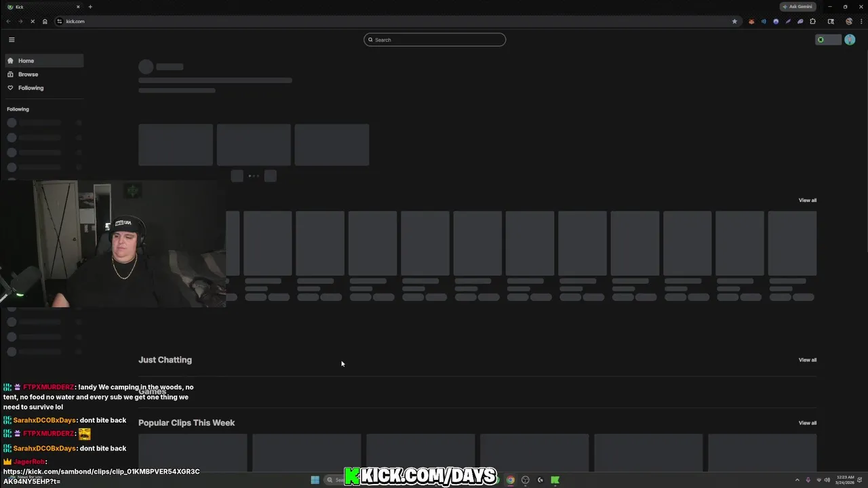This screenshot has width=868, height=488.
Task: Open the round blue extension icon
Action: [776, 22]
